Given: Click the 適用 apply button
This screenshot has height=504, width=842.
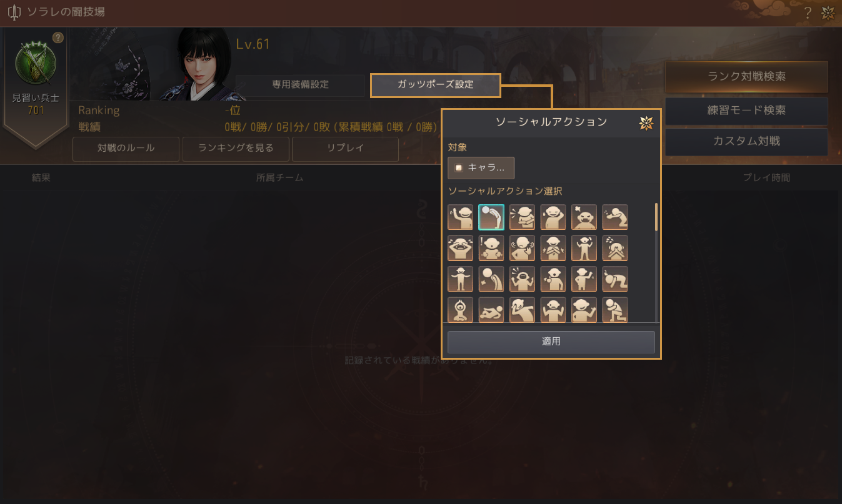Looking at the screenshot, I should pyautogui.click(x=551, y=342).
